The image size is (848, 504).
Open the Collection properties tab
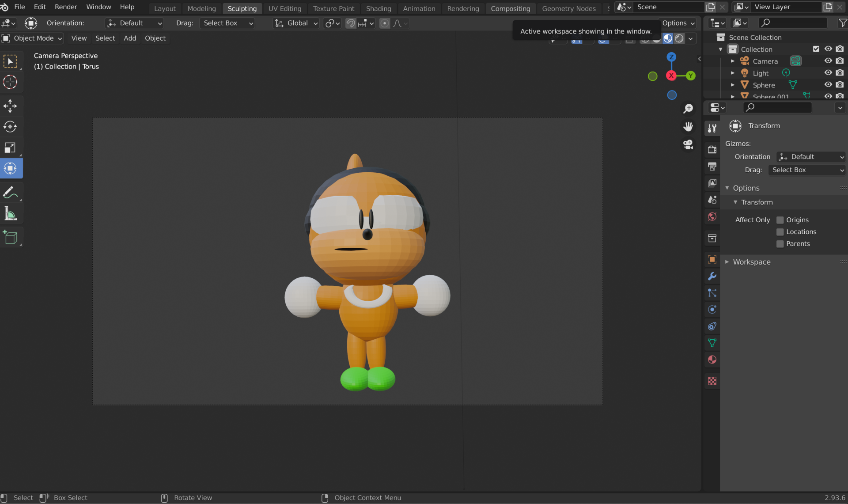pos(712,239)
